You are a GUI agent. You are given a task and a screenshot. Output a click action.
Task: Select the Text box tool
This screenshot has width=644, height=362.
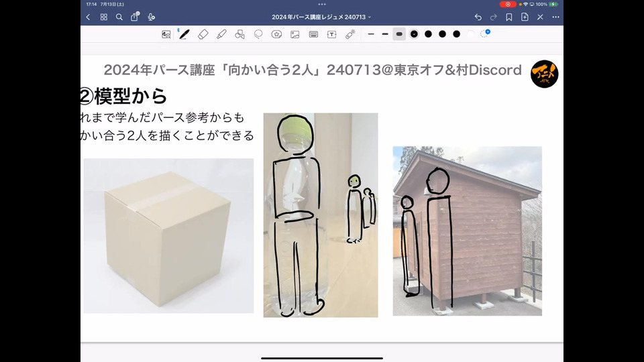(x=331, y=34)
